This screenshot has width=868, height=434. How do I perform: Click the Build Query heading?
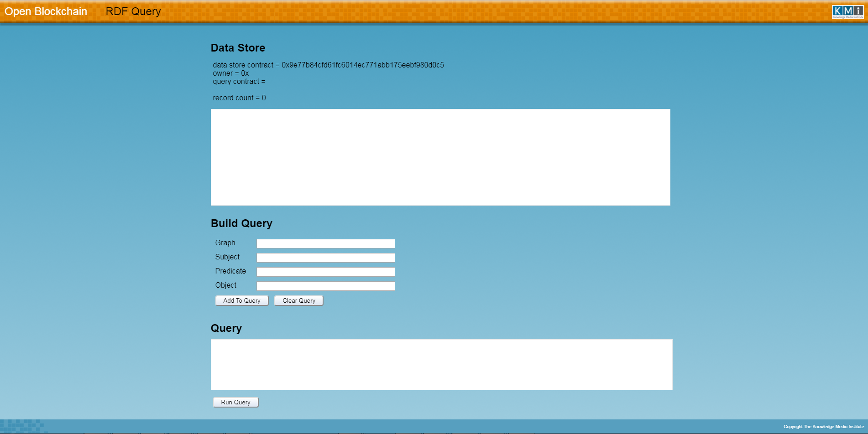click(241, 223)
